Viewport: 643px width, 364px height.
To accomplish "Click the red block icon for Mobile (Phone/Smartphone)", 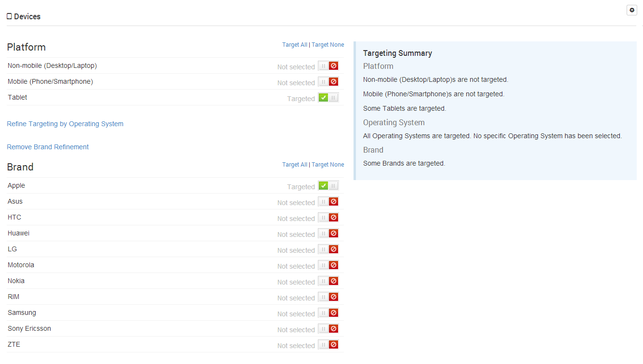I will (333, 82).
